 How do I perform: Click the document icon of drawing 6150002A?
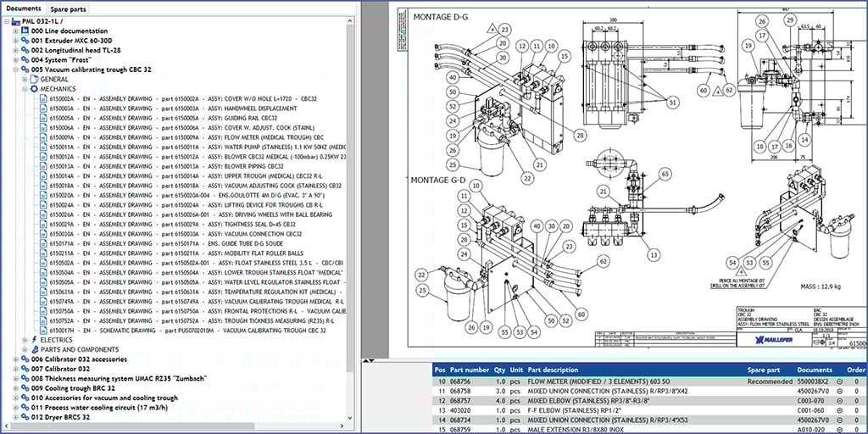pyautogui.click(x=43, y=98)
